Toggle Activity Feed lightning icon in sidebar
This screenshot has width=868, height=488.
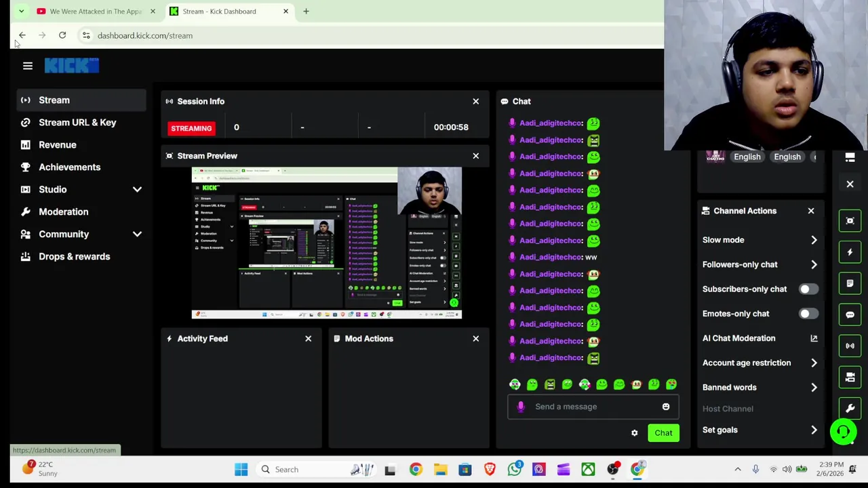coord(850,252)
